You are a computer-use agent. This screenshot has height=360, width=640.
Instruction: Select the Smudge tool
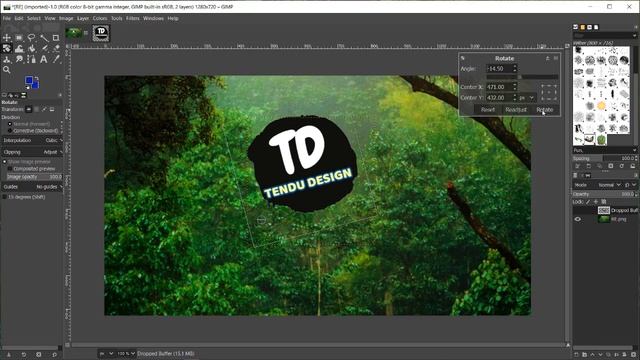19,59
